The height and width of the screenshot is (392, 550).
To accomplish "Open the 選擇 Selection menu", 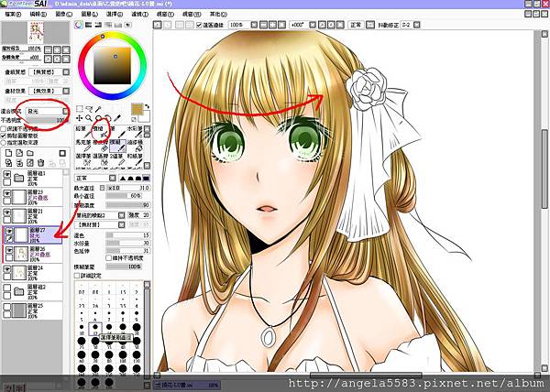I will 115,14.
